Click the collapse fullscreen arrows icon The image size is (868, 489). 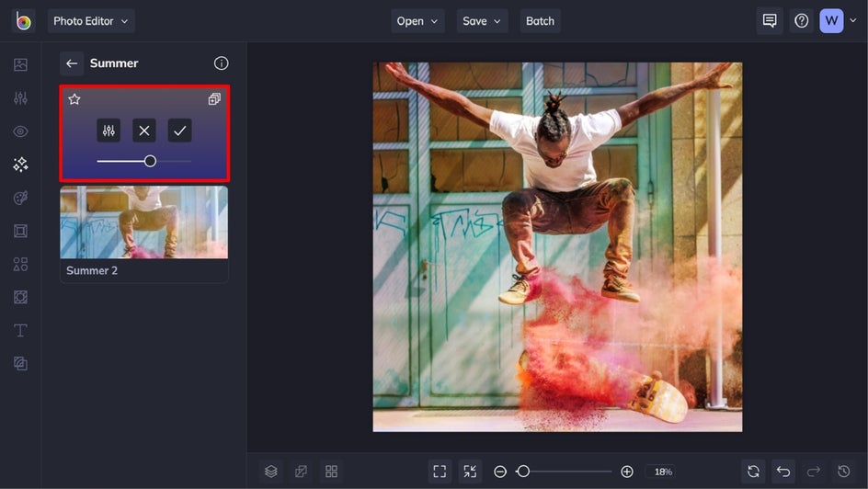(470, 472)
